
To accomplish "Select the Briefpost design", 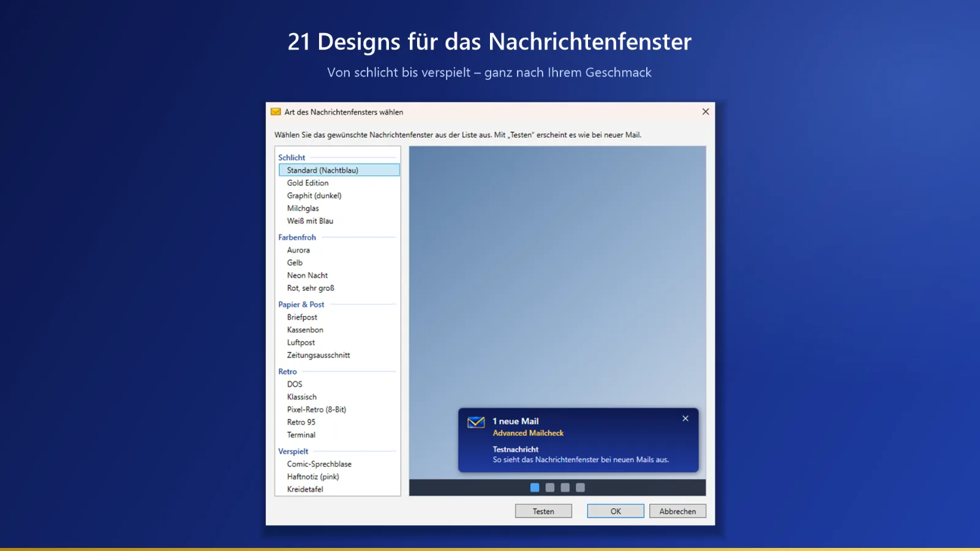I will [x=339, y=317].
